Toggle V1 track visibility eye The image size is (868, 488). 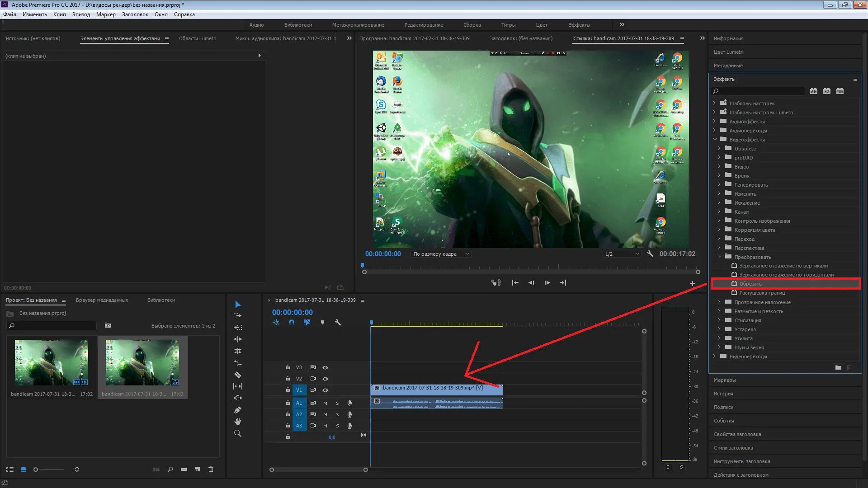(325, 390)
